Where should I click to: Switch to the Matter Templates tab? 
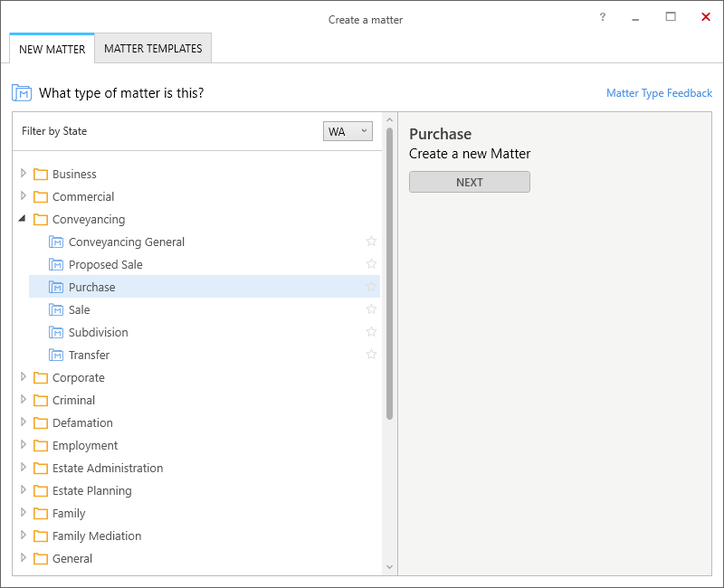tap(153, 49)
